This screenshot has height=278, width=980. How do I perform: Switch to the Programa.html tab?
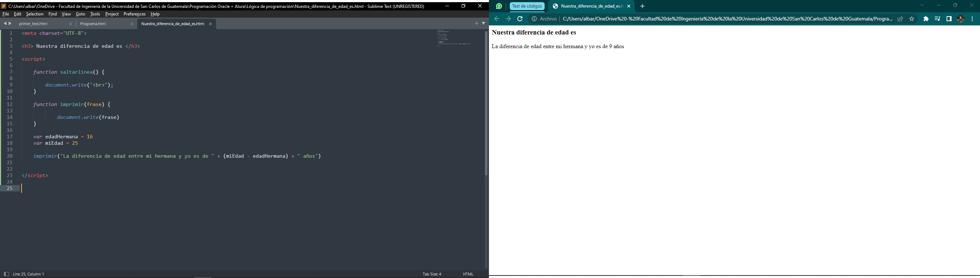point(93,24)
